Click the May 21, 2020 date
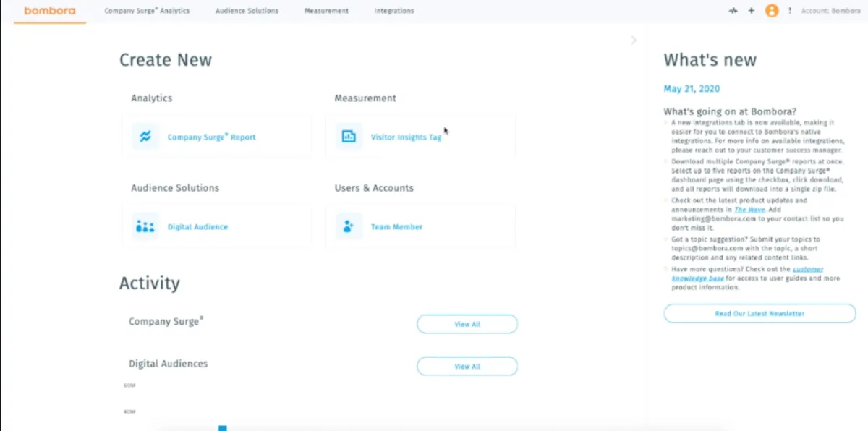The width and height of the screenshot is (868, 431). [x=692, y=89]
